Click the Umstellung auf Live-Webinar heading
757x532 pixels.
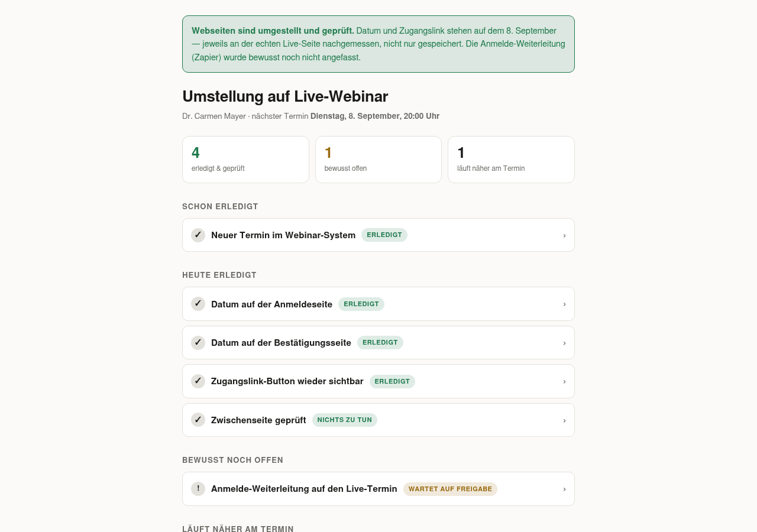285,96
